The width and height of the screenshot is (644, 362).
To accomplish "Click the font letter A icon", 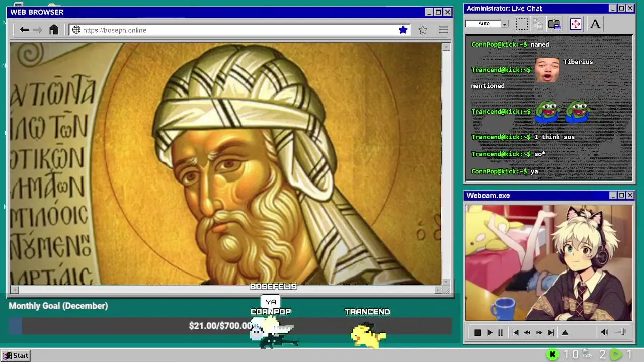I will click(595, 24).
